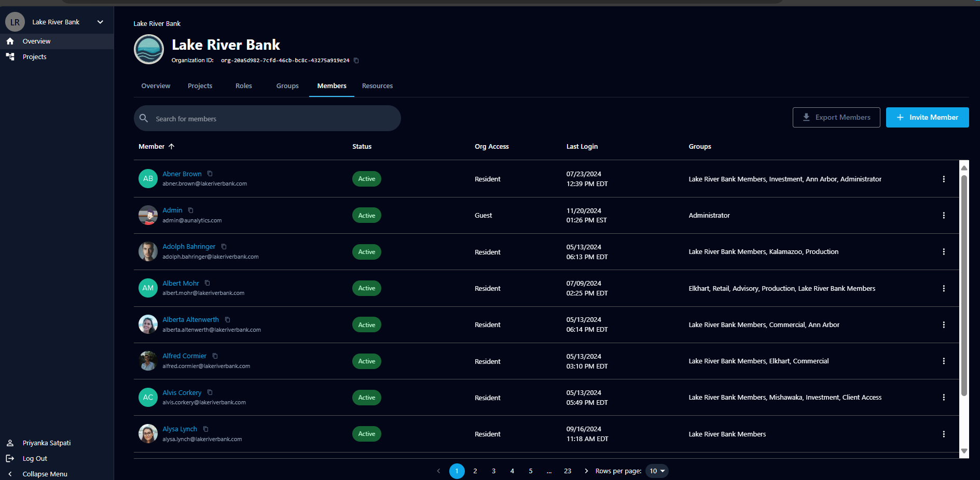Click the Projects tree icon in sidebar
This screenshot has width=980, height=480.
(x=10, y=57)
